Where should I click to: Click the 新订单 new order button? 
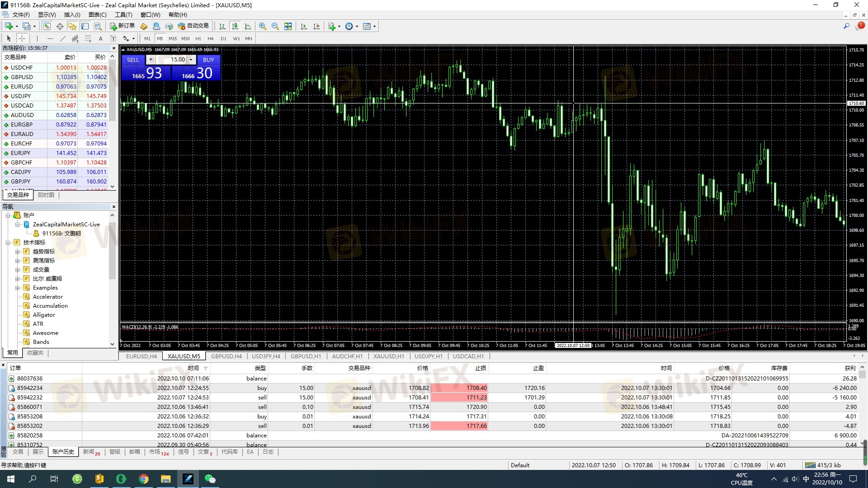(122, 26)
